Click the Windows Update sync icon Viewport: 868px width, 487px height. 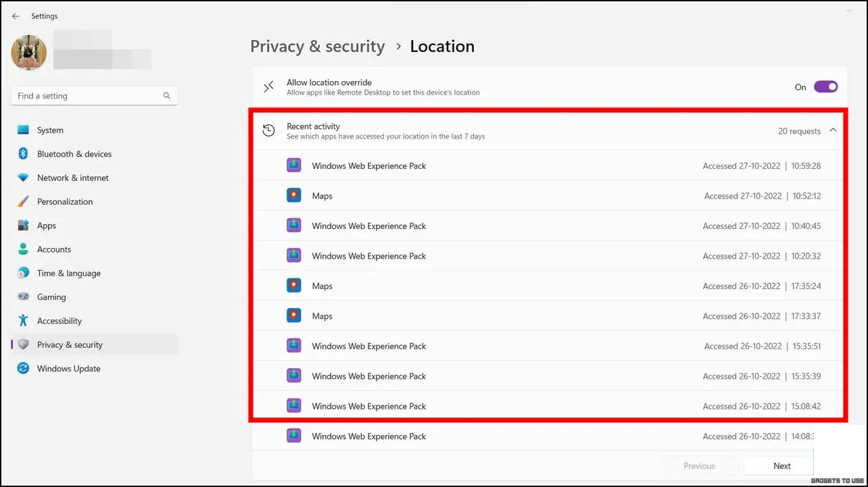point(24,369)
